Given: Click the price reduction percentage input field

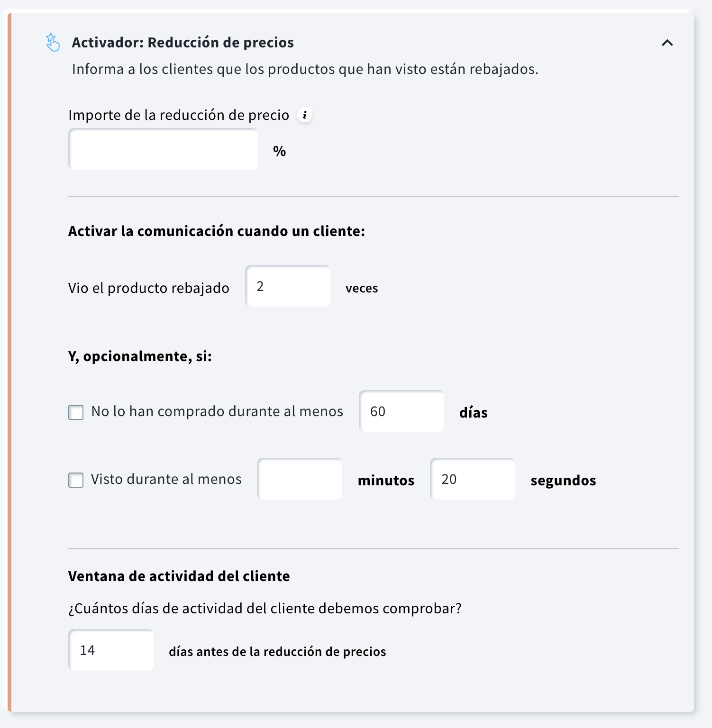Looking at the screenshot, I should (163, 149).
